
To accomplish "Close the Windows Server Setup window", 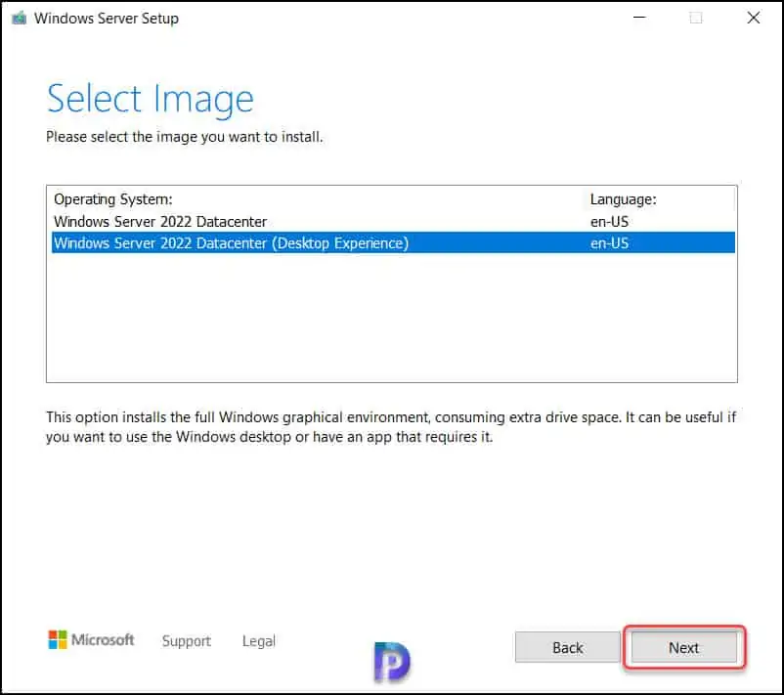I will point(754,18).
